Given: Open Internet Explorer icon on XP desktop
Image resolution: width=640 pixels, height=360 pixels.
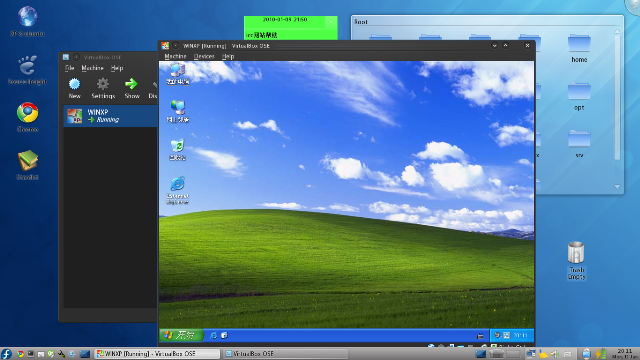Looking at the screenshot, I should click(x=178, y=184).
